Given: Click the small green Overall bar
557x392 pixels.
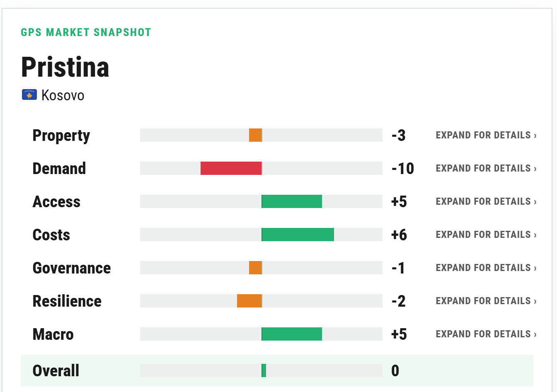Looking at the screenshot, I should tap(264, 370).
